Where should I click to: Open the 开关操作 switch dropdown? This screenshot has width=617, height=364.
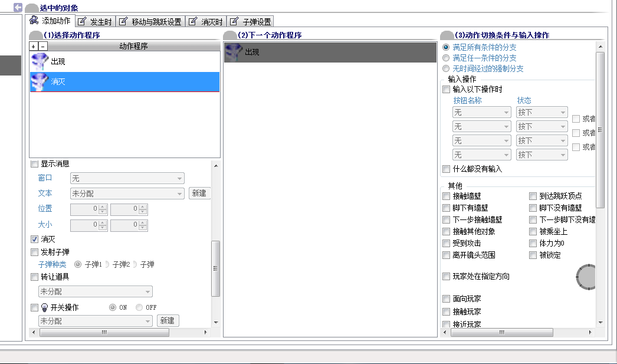pyautogui.click(x=95, y=321)
